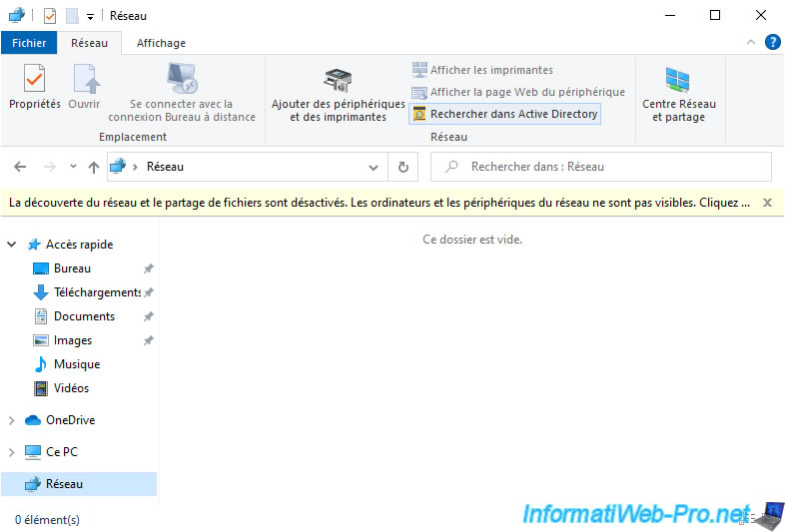Open the blue Help question-mark icon

pyautogui.click(x=772, y=43)
